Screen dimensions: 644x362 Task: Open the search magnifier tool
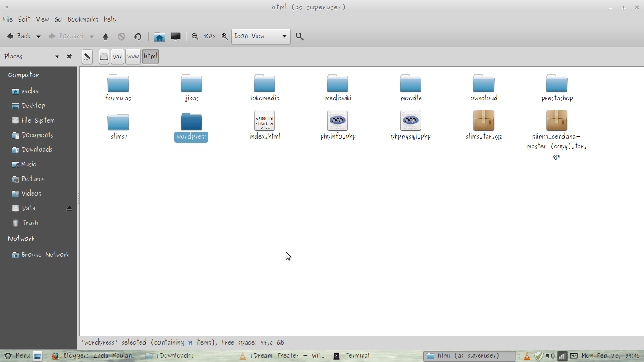pyautogui.click(x=299, y=36)
